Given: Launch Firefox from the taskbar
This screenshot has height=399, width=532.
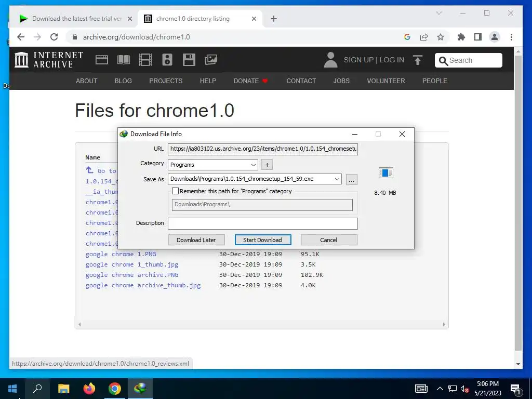Looking at the screenshot, I should (x=89, y=389).
